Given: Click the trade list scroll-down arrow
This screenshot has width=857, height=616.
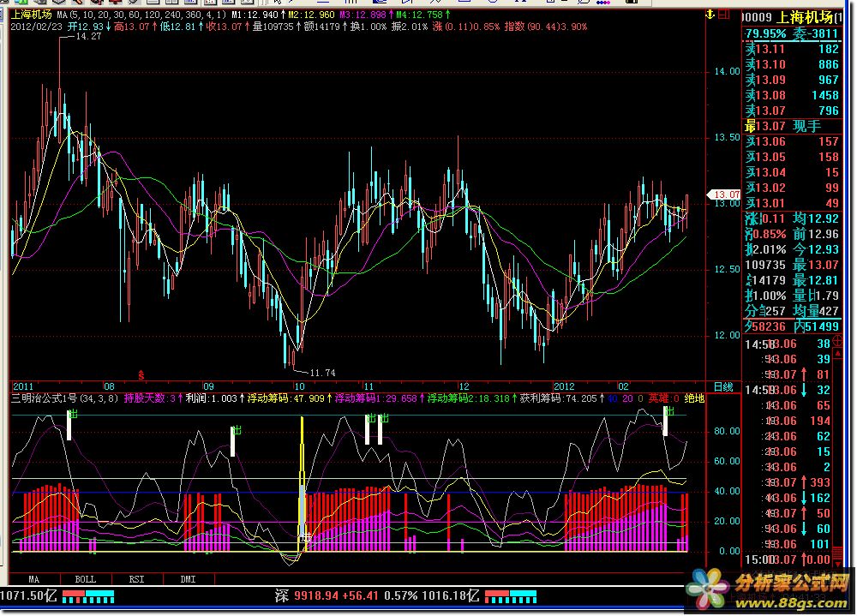Looking at the screenshot, I should pos(838,563).
